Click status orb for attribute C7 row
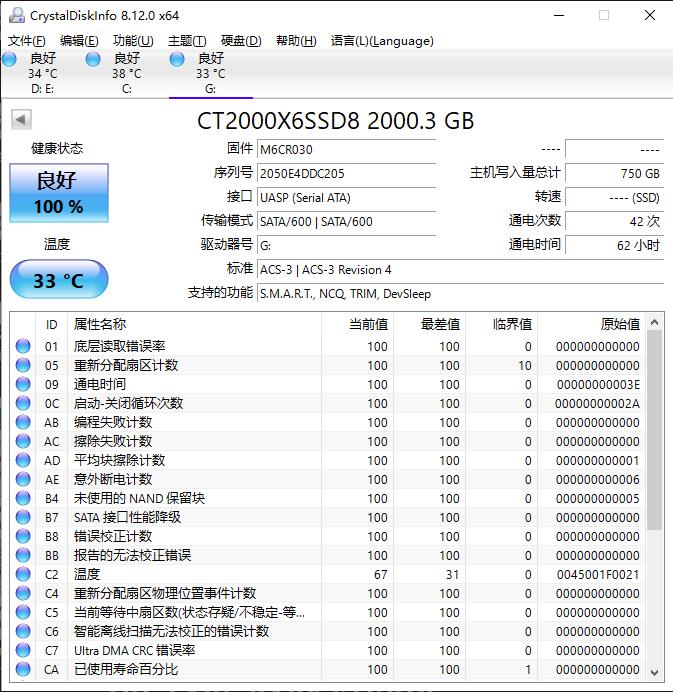673x692 pixels. coord(23,650)
